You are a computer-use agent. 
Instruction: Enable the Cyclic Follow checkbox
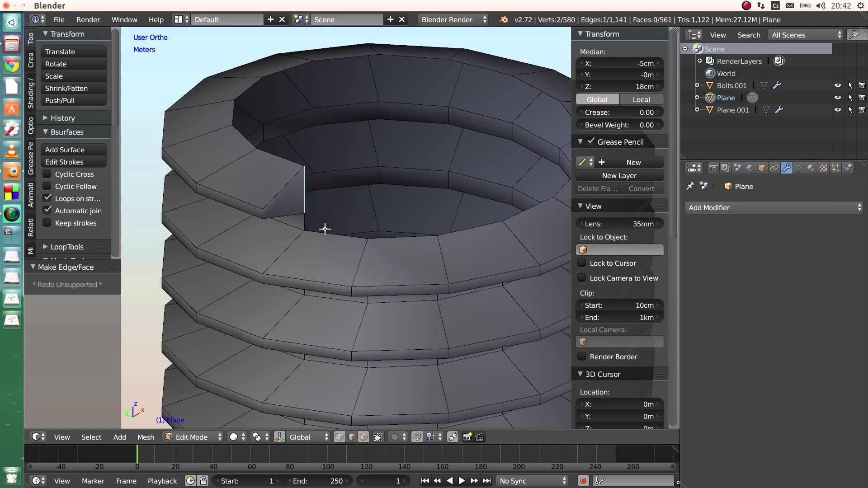point(47,186)
